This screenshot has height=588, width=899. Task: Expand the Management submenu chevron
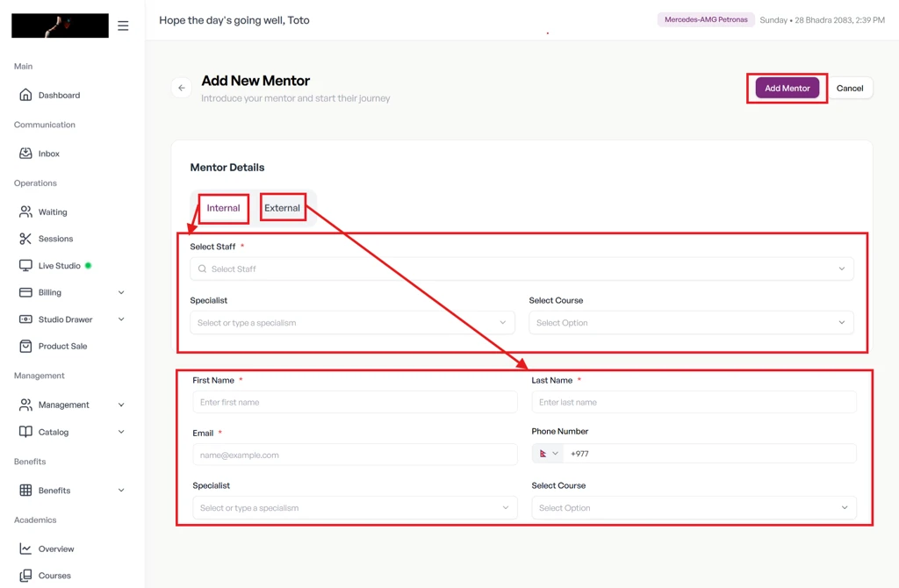tap(121, 405)
